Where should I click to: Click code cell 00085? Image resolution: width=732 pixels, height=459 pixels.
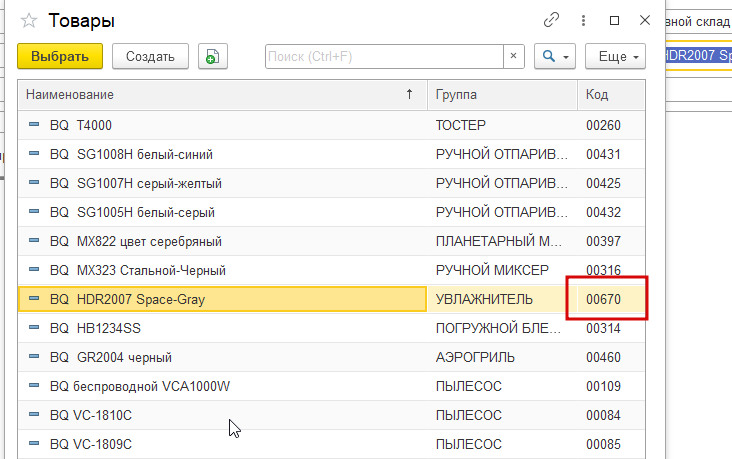(612, 444)
